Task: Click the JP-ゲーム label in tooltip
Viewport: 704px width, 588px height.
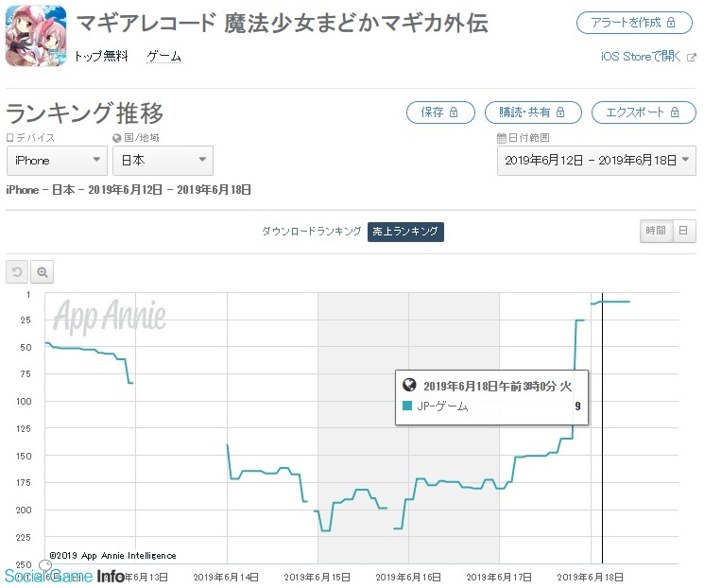Action: [x=442, y=406]
